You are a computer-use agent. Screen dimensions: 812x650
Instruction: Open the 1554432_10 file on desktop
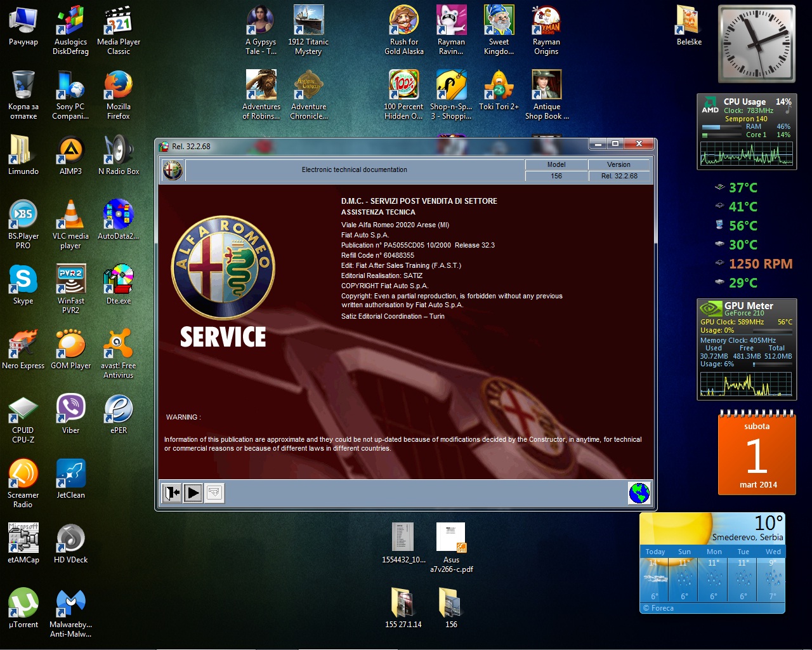[404, 544]
